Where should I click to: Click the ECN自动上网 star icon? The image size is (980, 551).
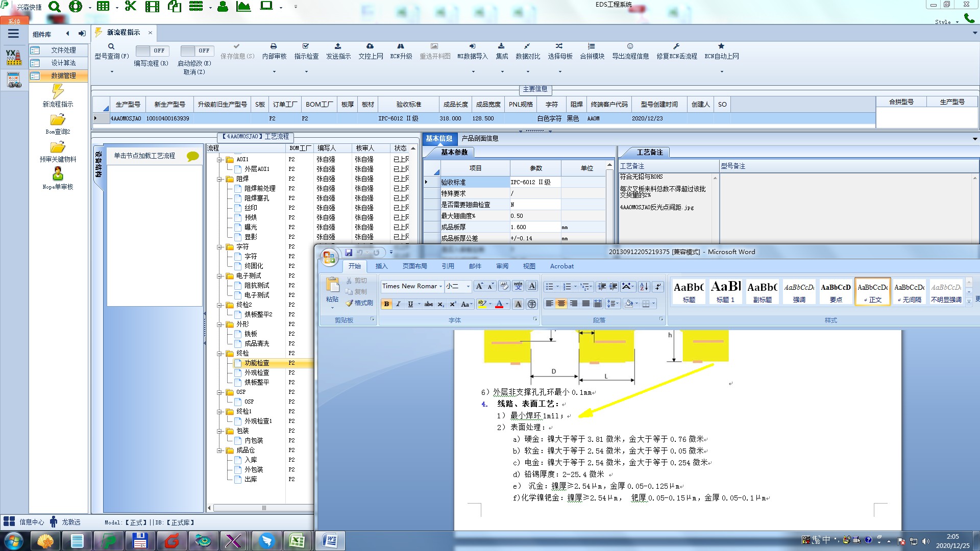click(x=721, y=46)
